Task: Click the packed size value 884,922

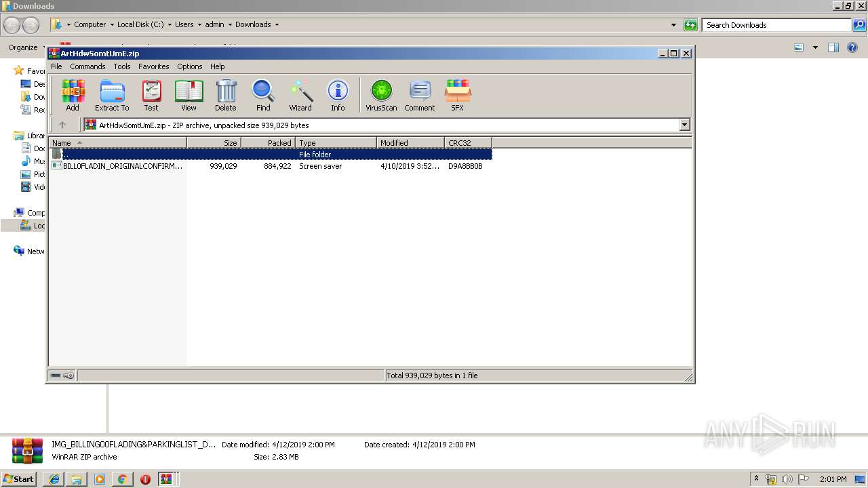Action: 277,166
